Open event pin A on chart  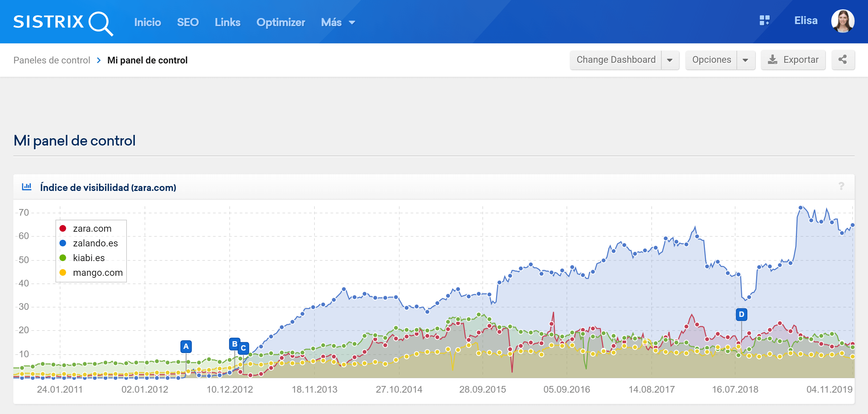186,346
